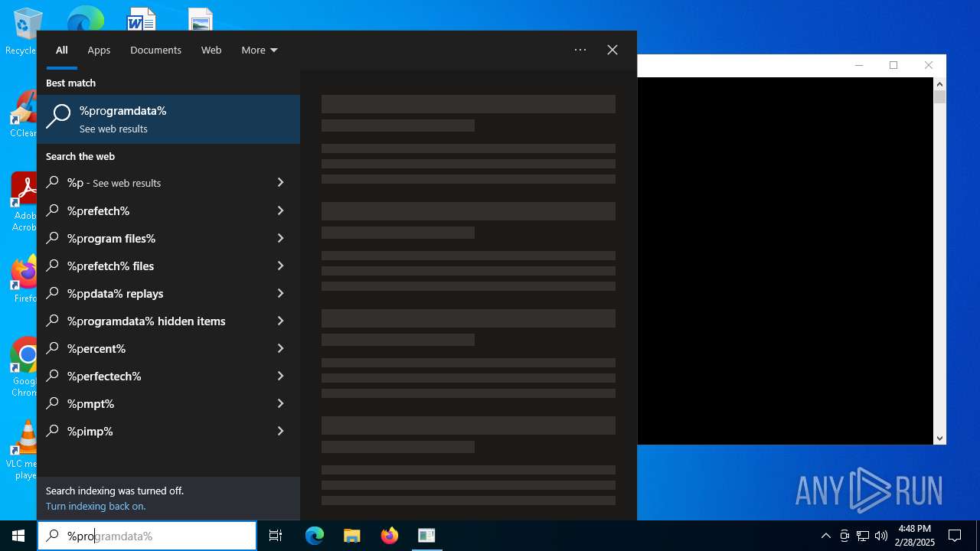The height and width of the screenshot is (551, 980).
Task: Click the Task View taskbar icon
Action: (276, 536)
